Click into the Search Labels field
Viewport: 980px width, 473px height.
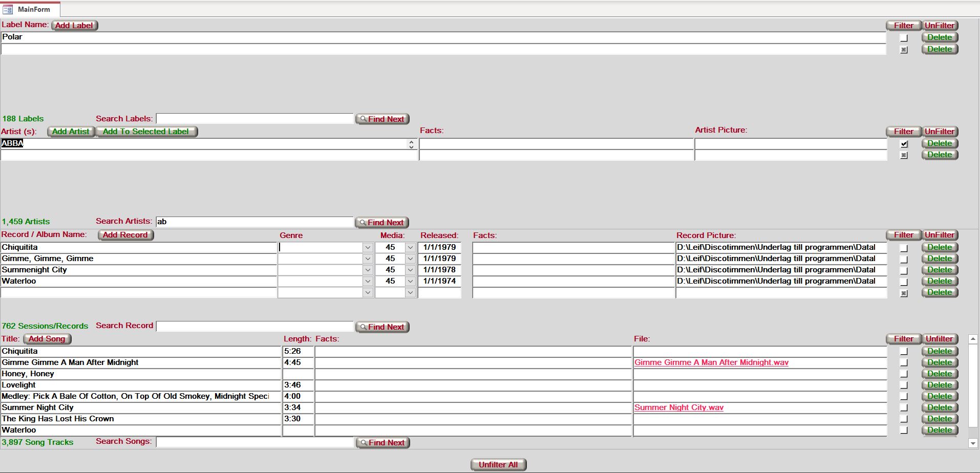coord(254,119)
